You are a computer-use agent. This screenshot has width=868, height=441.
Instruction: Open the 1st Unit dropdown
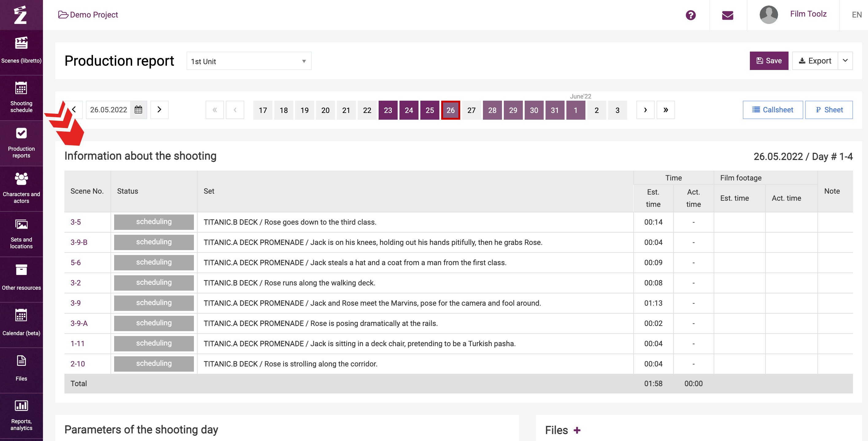249,61
